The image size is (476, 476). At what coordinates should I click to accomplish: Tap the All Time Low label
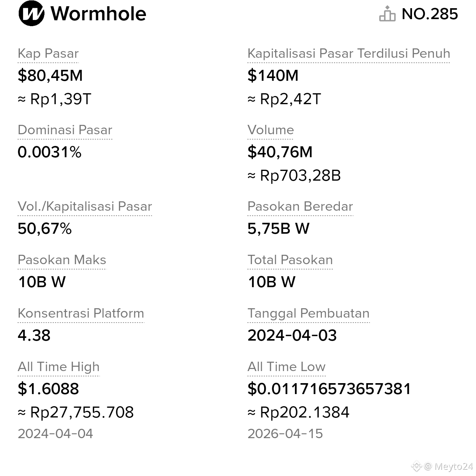(287, 367)
